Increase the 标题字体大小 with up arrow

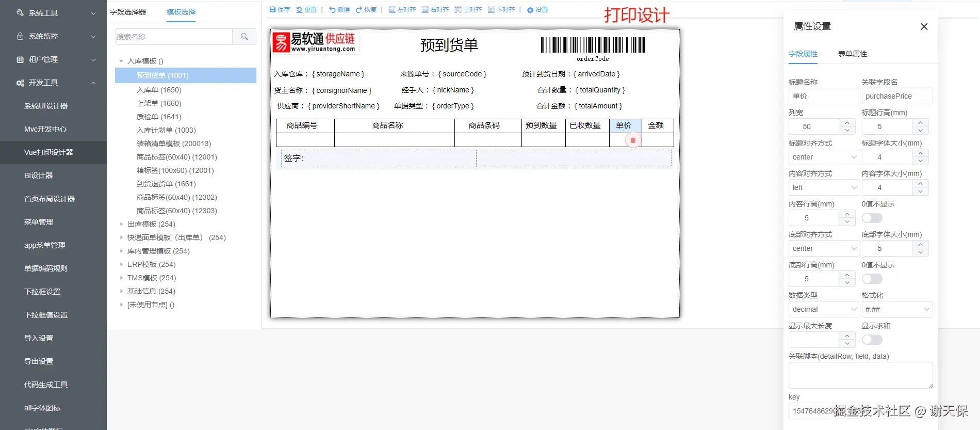(920, 153)
